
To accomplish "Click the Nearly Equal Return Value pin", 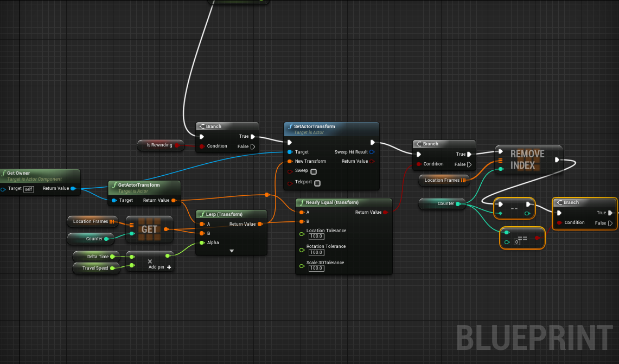I will (x=386, y=213).
